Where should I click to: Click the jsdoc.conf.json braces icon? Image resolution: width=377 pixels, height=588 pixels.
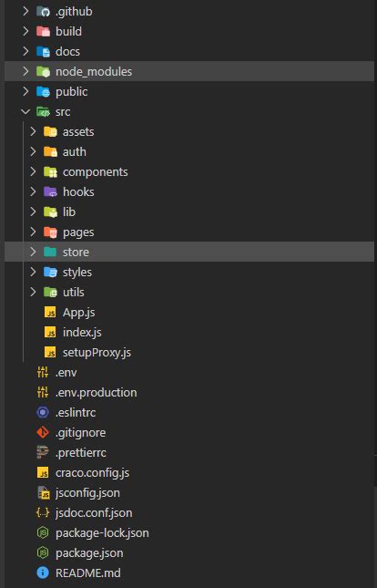43,512
